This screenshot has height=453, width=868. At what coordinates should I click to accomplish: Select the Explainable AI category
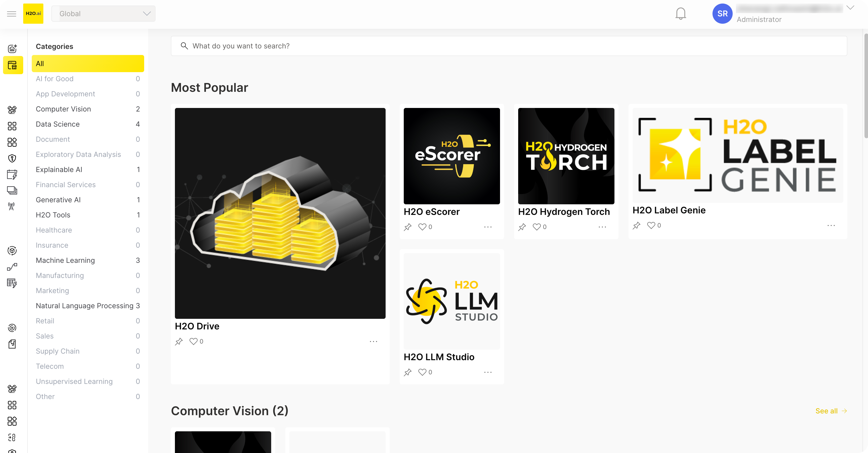pyautogui.click(x=88, y=169)
